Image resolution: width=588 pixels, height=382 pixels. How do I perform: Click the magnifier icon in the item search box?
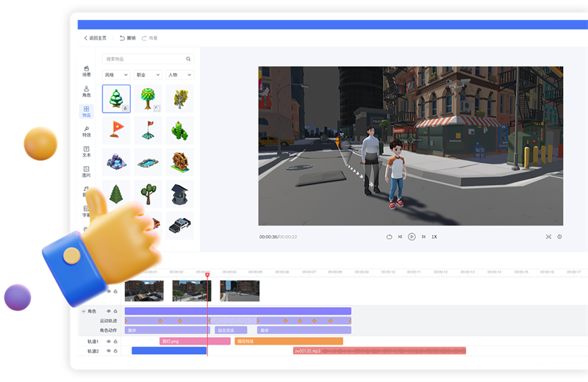[x=188, y=59]
